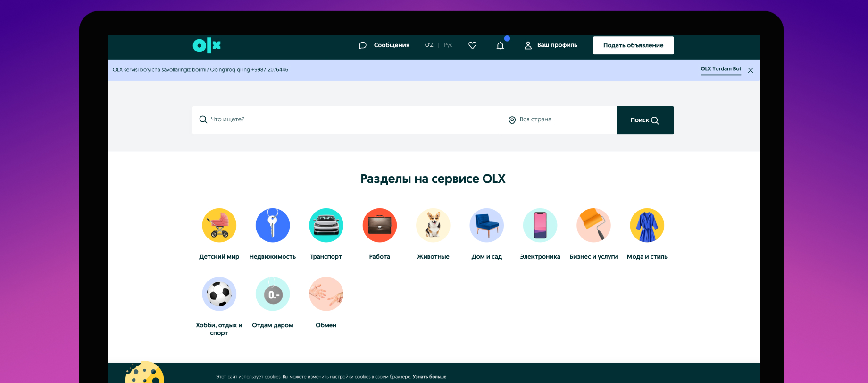Click the support phone number text in banner
The image size is (868, 383).
coord(270,70)
